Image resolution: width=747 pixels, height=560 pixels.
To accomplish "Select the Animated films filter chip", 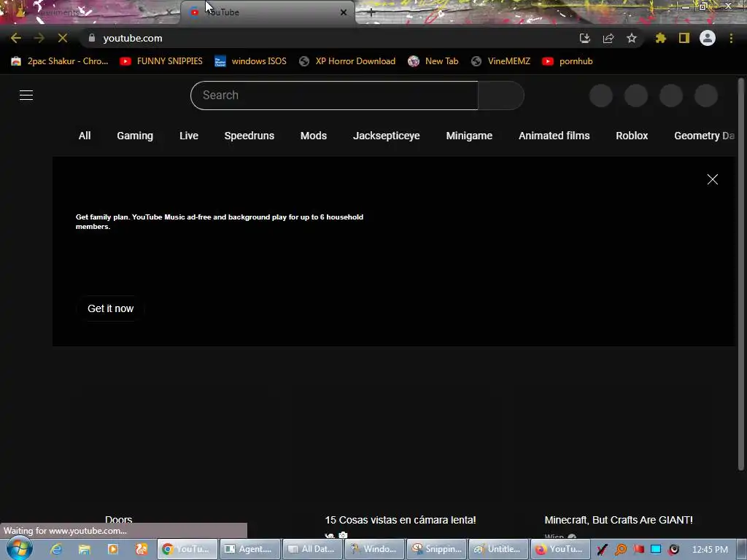I will click(x=554, y=136).
